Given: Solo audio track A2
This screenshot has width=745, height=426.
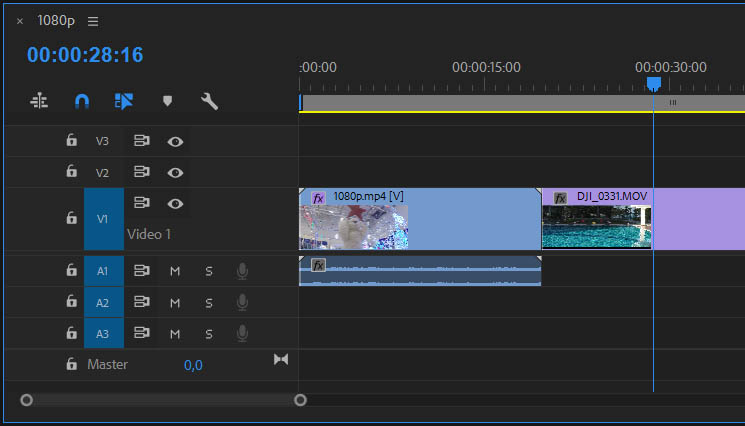Looking at the screenshot, I should click(x=209, y=303).
